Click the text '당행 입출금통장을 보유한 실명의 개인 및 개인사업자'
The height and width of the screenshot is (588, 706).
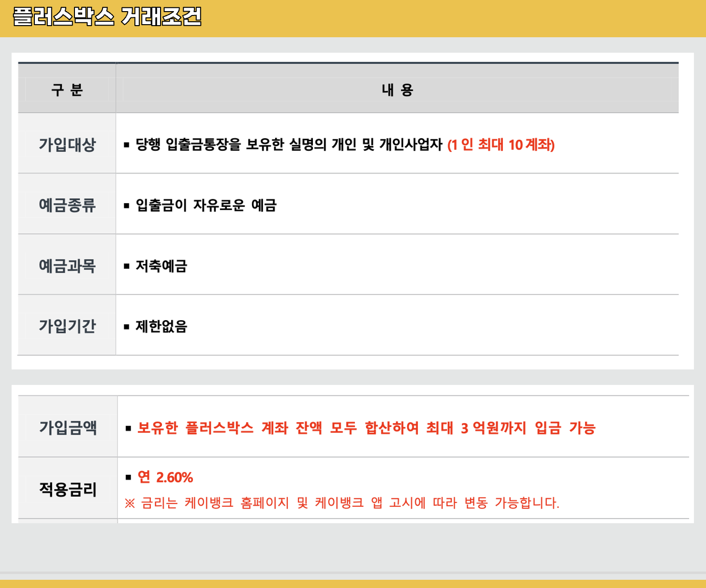coord(289,145)
